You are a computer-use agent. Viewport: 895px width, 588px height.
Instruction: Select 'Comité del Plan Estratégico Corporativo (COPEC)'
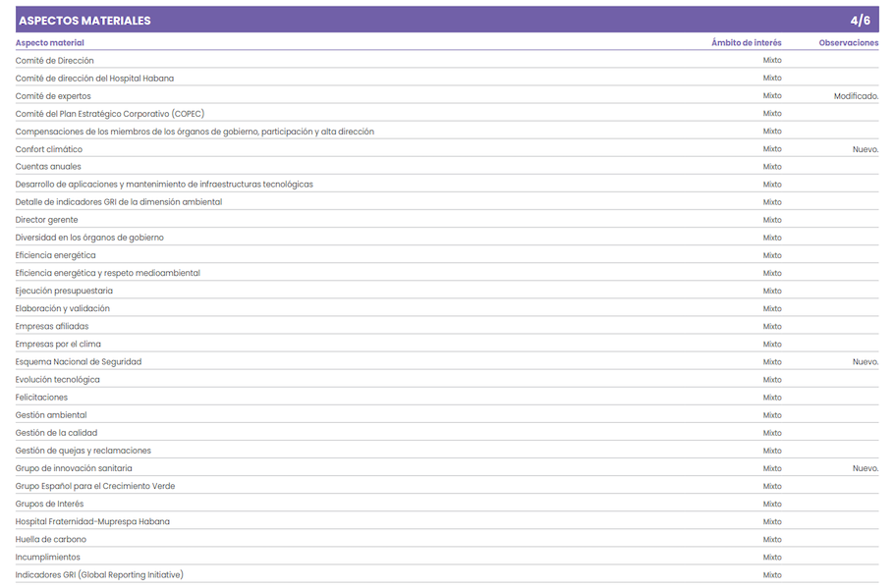click(110, 114)
